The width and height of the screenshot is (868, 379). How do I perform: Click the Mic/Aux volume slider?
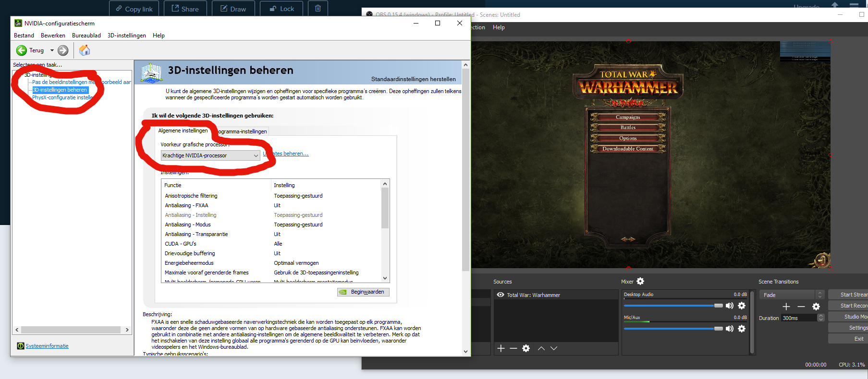click(673, 329)
